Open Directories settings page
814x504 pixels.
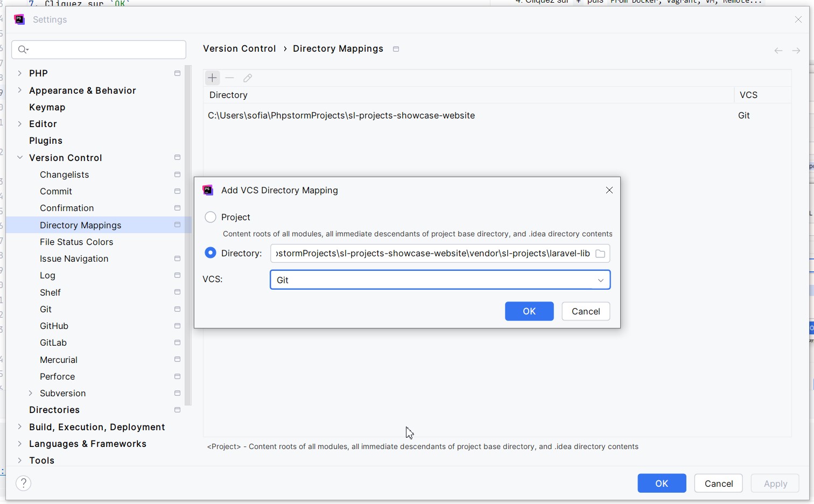[54, 410]
